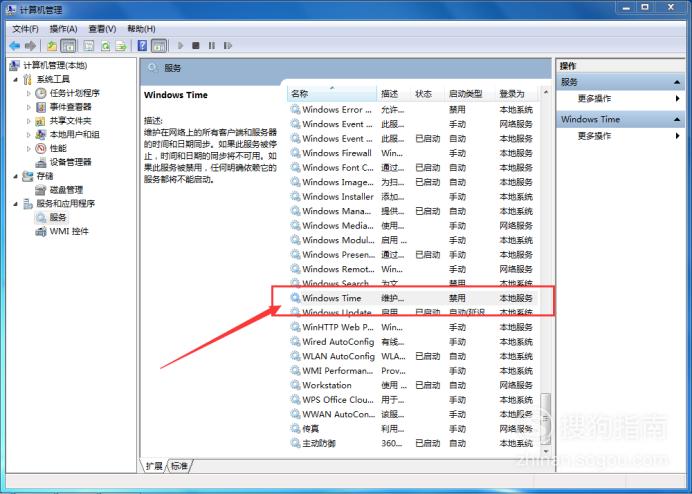The image size is (692, 494).
Task: Click the Up one level toolbar icon
Action: (52, 45)
